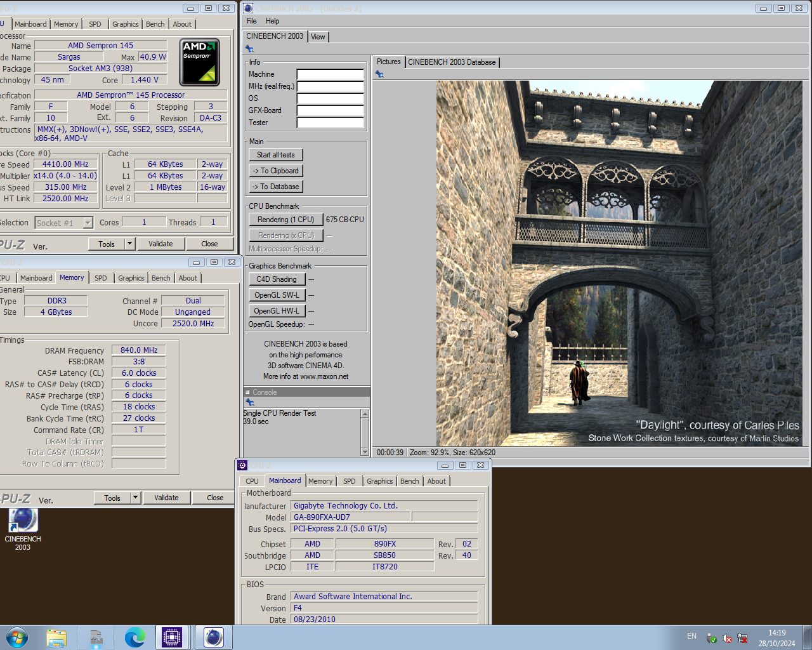Click the CINEBENCH window title bar icon
Image resolution: width=812 pixels, height=650 pixels.
(x=248, y=8)
